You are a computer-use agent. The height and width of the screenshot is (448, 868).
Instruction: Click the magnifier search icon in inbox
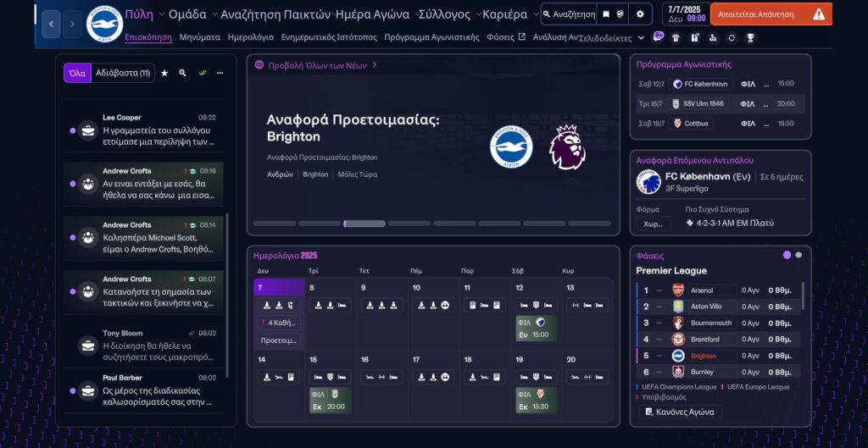(182, 73)
